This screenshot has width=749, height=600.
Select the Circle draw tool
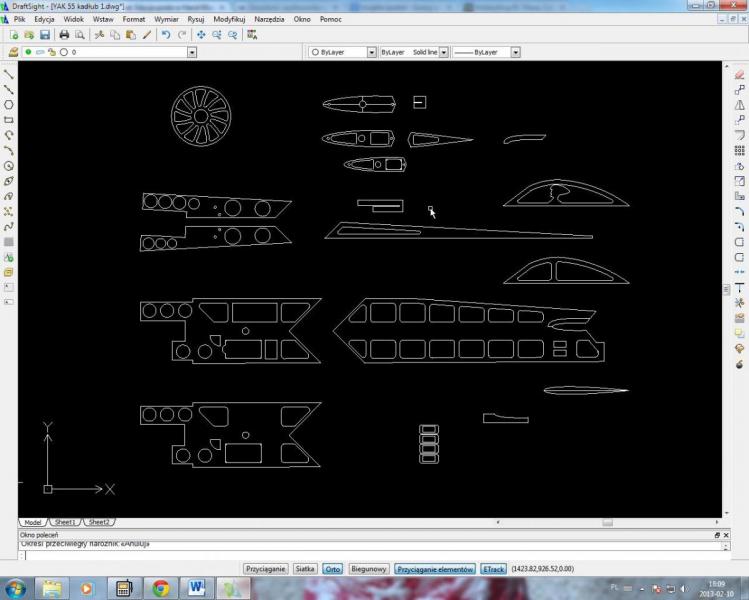coord(9,166)
